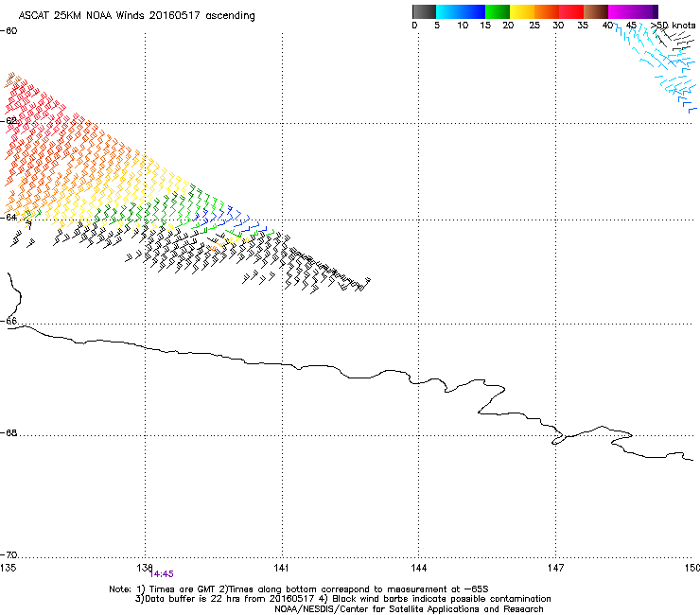Click the "35" label under the color bar
700x615 pixels.
tap(583, 26)
